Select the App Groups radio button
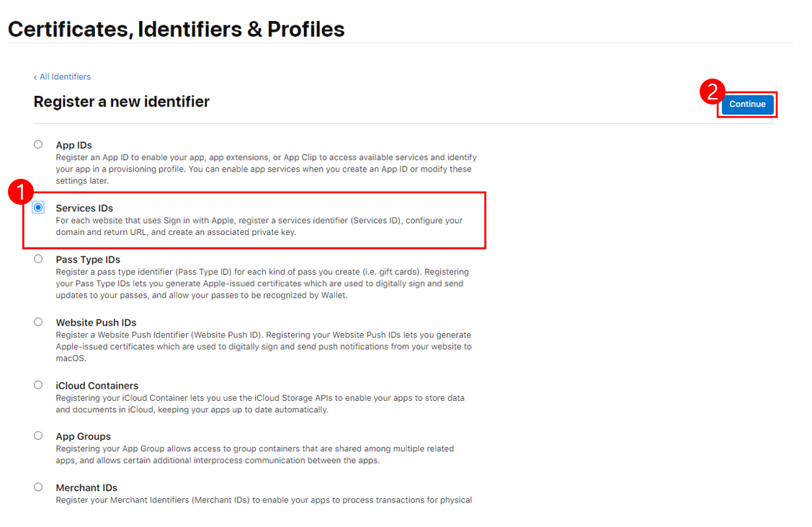The image size is (812, 527). [38, 435]
